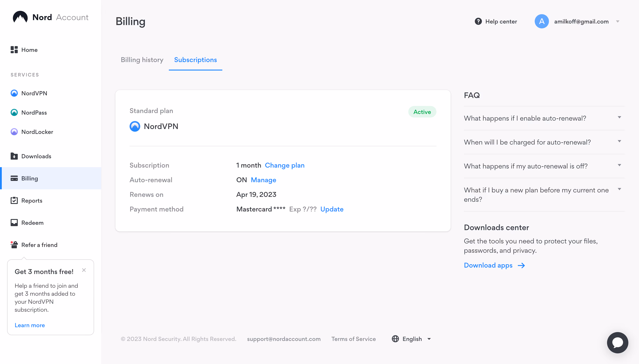639x364 pixels.
Task: Select the Subscriptions tab
Action: click(195, 60)
